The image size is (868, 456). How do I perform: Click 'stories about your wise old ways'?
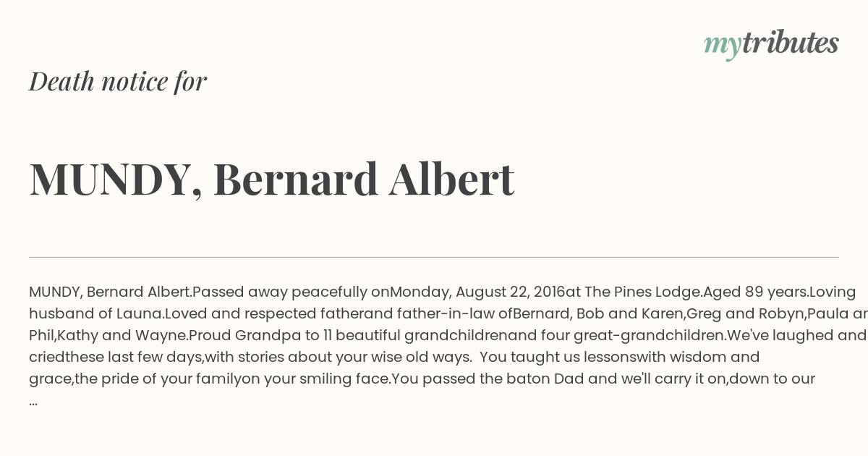tap(377, 357)
